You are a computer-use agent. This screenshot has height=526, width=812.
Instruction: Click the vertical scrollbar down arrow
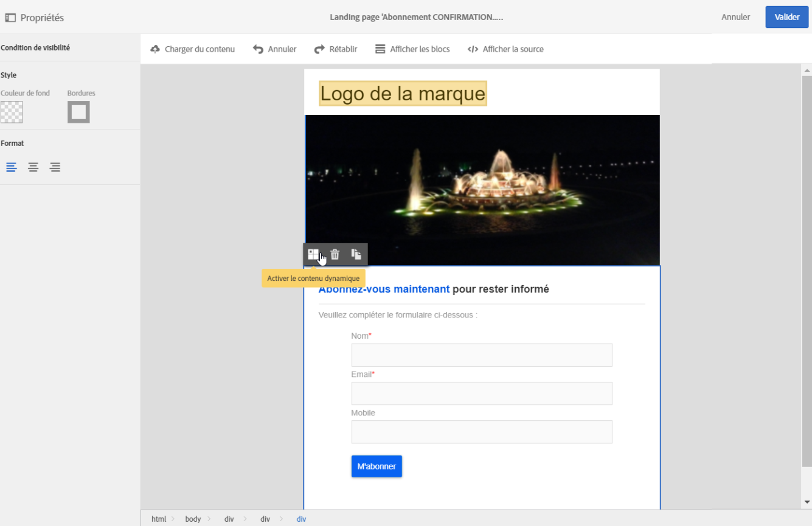coord(807,502)
